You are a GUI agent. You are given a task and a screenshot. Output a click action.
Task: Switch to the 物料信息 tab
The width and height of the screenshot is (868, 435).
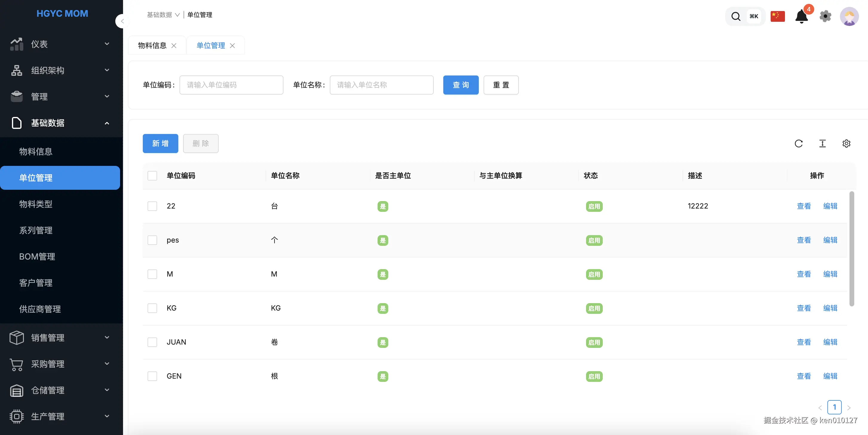point(152,45)
